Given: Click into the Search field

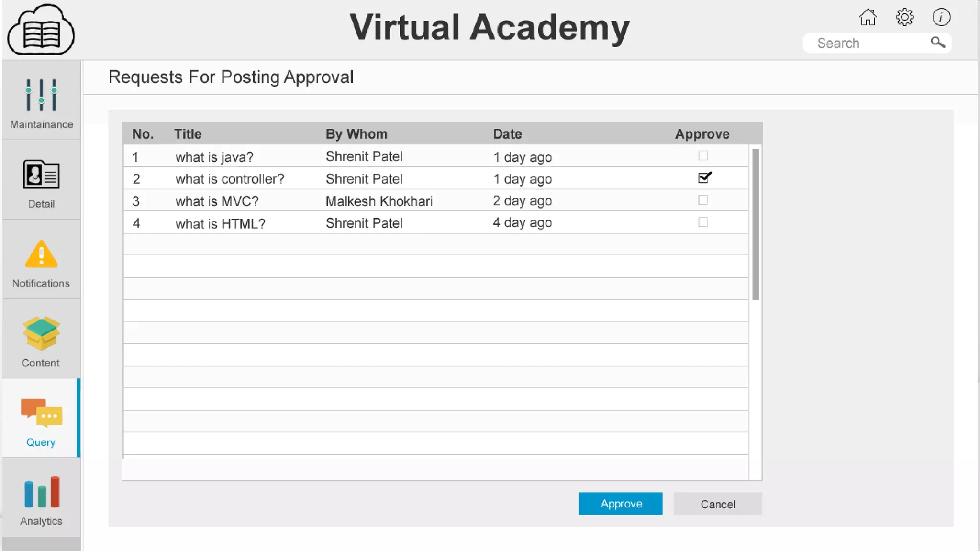Looking at the screenshot, I should (866, 43).
